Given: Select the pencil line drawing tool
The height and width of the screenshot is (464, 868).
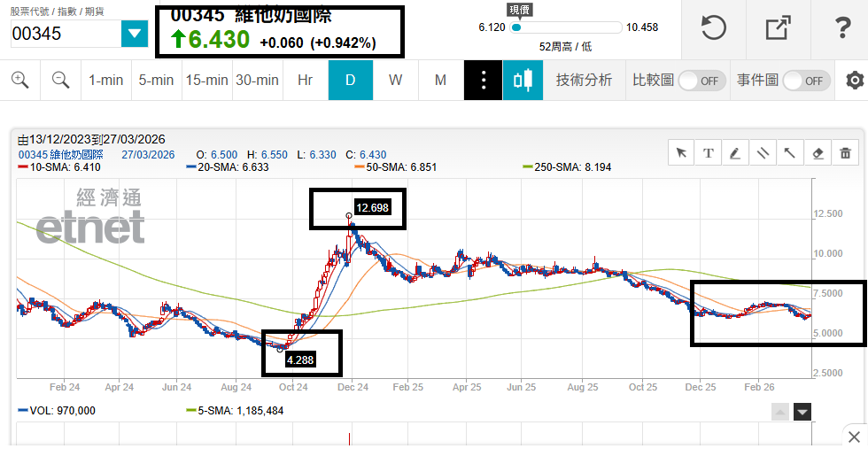Looking at the screenshot, I should (x=735, y=153).
